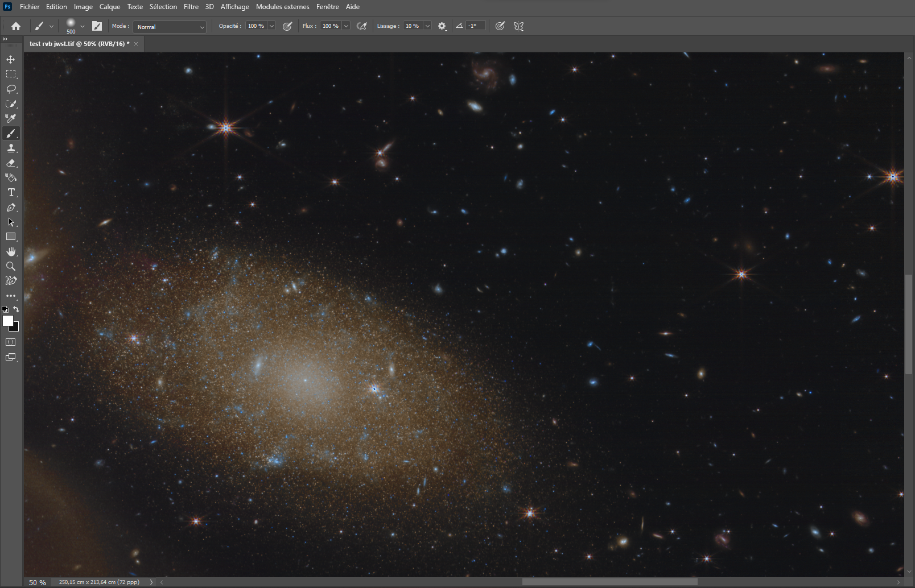This screenshot has width=915, height=588.
Task: Click the brush angle icon
Action: (459, 26)
